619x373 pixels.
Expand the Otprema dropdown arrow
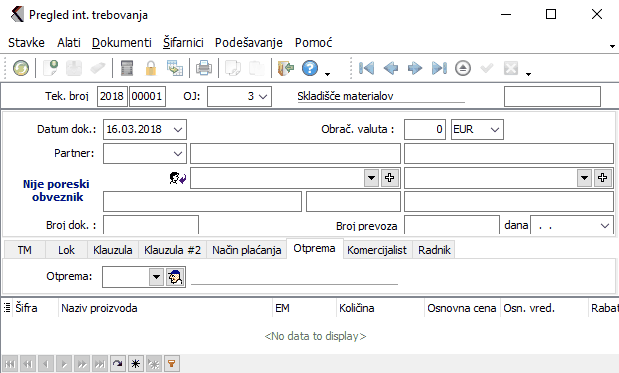coord(156,277)
